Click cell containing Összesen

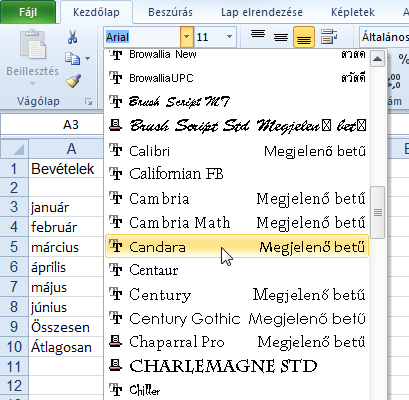[66, 327]
